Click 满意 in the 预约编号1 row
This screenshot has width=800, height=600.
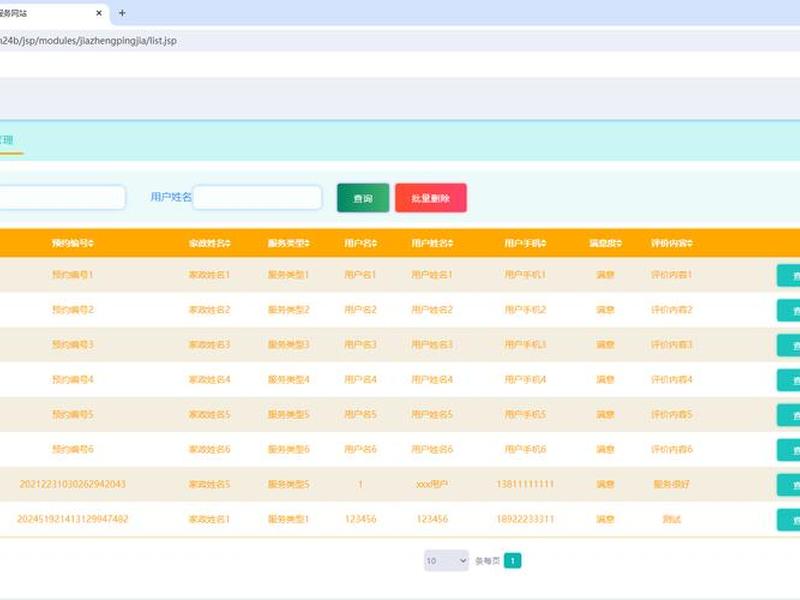(606, 274)
